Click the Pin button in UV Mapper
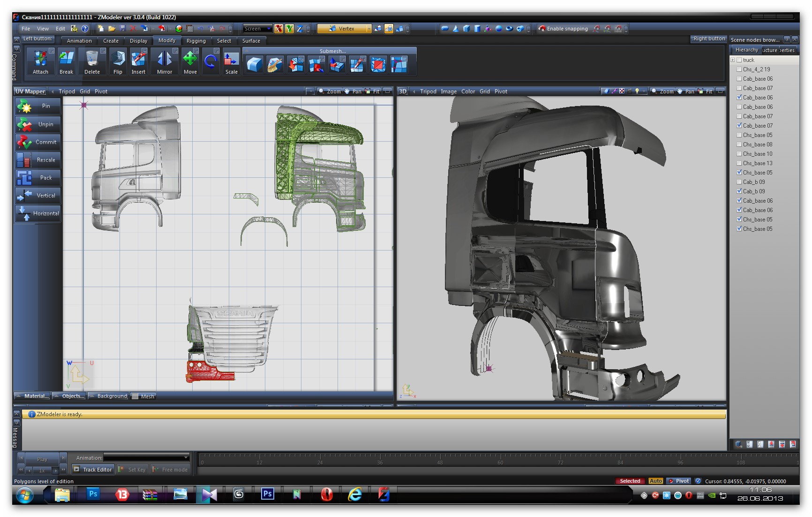 point(38,106)
